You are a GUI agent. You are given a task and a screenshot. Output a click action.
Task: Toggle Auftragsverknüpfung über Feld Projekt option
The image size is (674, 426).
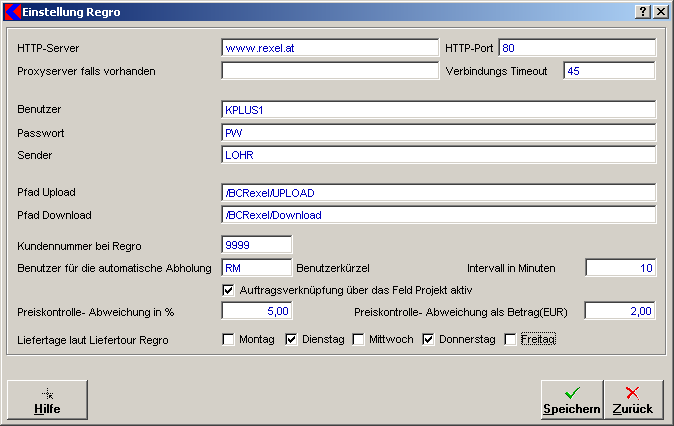click(229, 290)
